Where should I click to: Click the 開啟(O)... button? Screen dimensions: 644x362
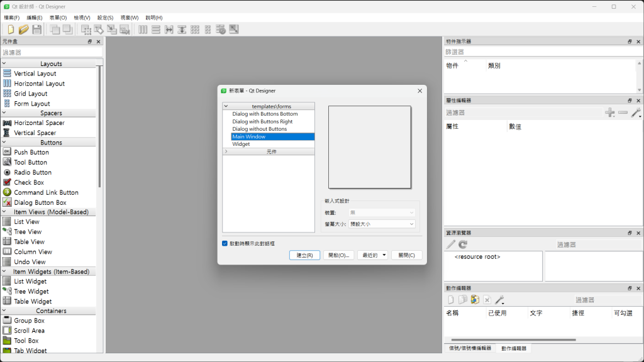coord(339,255)
